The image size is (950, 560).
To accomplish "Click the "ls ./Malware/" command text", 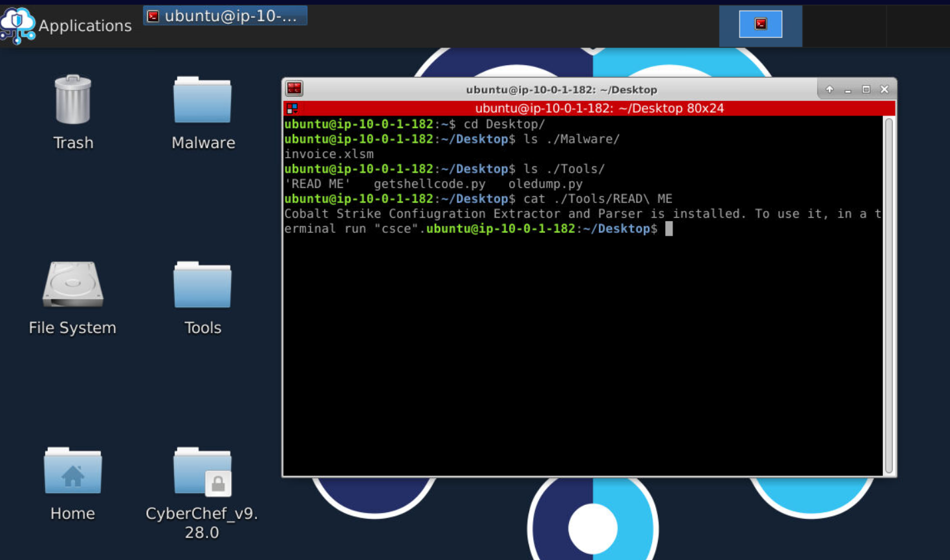I will point(572,139).
